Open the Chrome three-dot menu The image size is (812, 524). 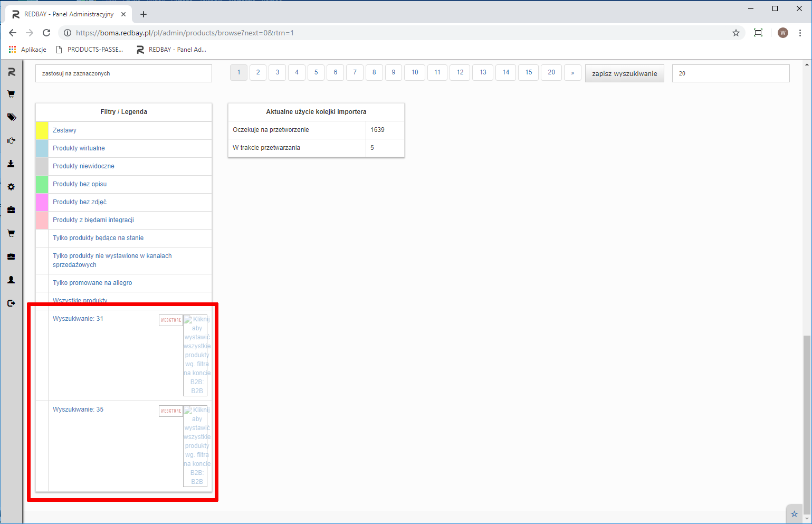(x=800, y=33)
